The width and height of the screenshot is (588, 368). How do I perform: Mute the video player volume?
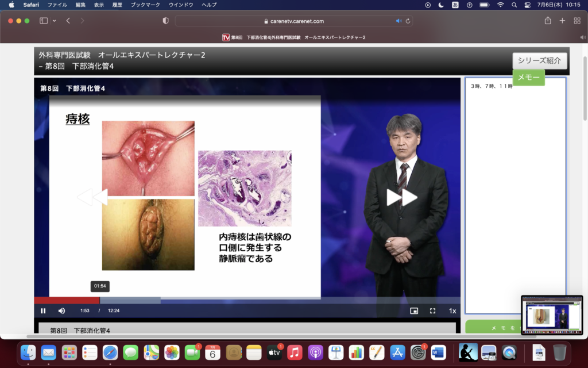(x=61, y=311)
